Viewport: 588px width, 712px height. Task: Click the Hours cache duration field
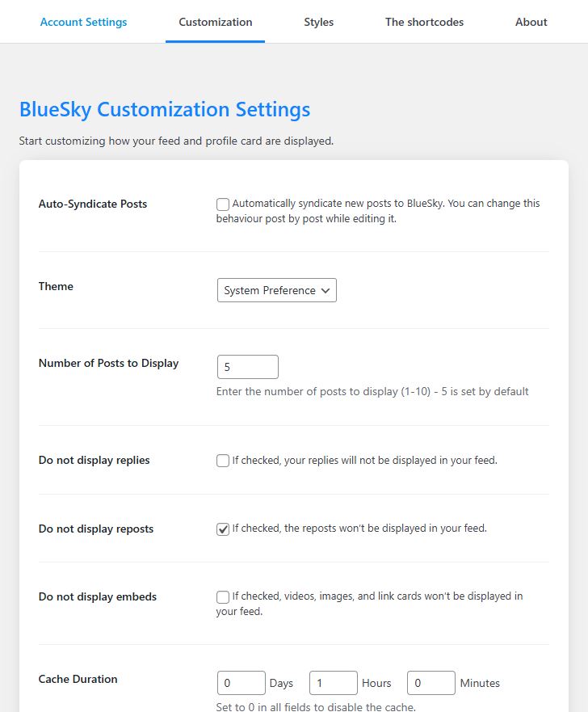click(x=333, y=683)
